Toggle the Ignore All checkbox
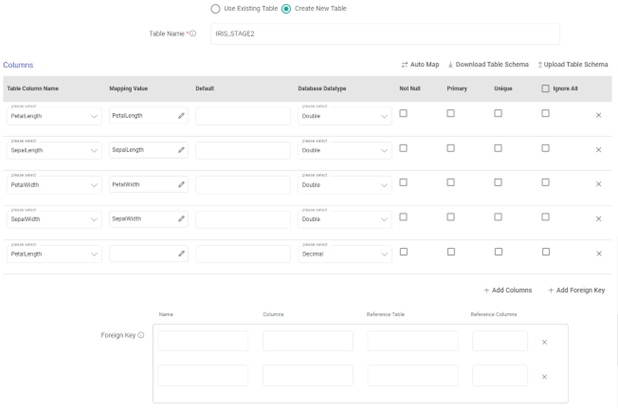618x408 pixels. pos(545,88)
